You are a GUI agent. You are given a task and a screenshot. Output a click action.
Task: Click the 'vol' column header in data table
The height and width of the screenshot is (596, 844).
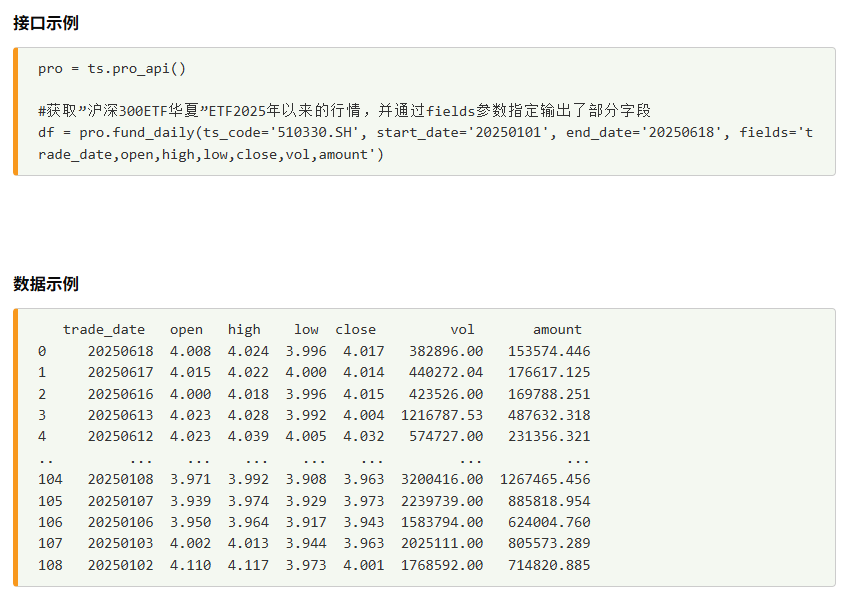pos(462,329)
